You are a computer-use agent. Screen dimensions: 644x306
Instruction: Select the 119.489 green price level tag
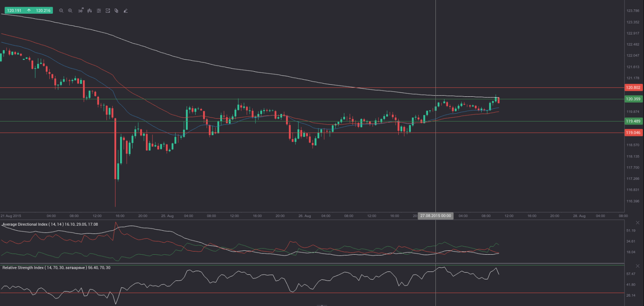point(633,121)
